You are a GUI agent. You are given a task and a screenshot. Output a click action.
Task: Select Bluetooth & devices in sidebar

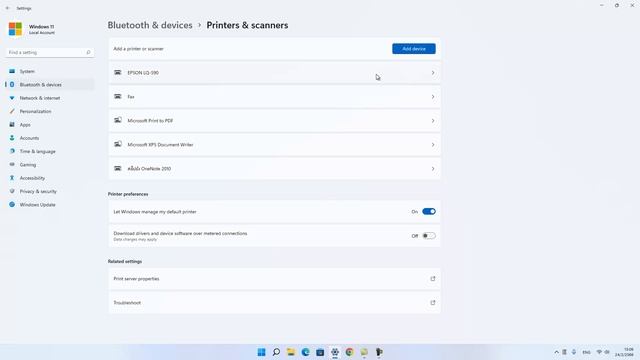(x=49, y=84)
